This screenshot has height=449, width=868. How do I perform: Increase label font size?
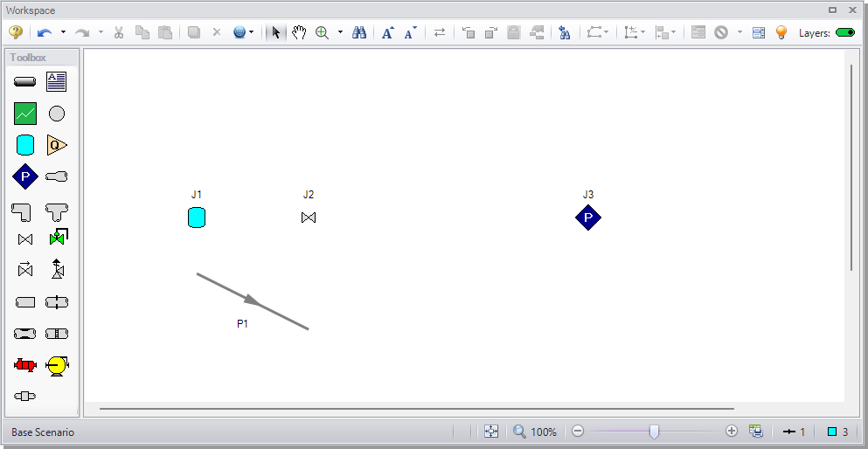click(388, 32)
